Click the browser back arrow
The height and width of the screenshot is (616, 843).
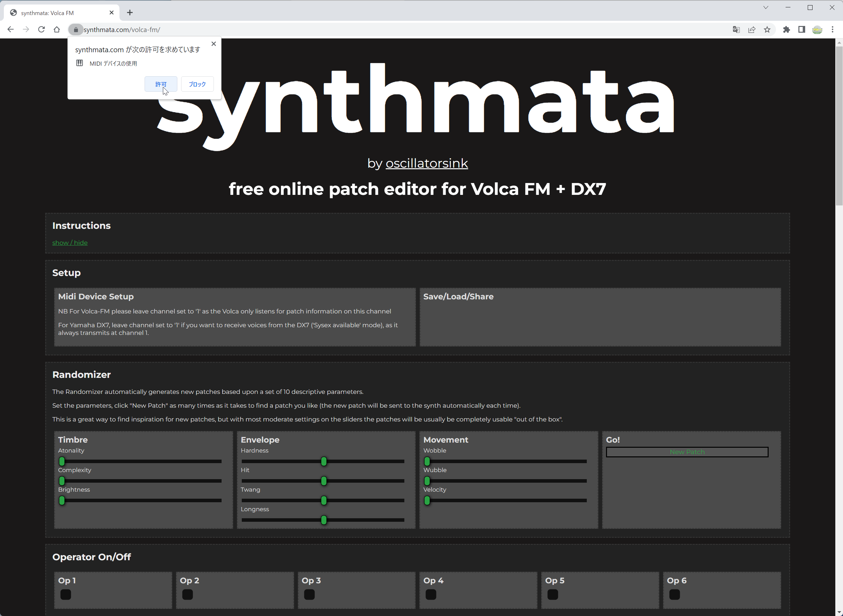click(11, 29)
